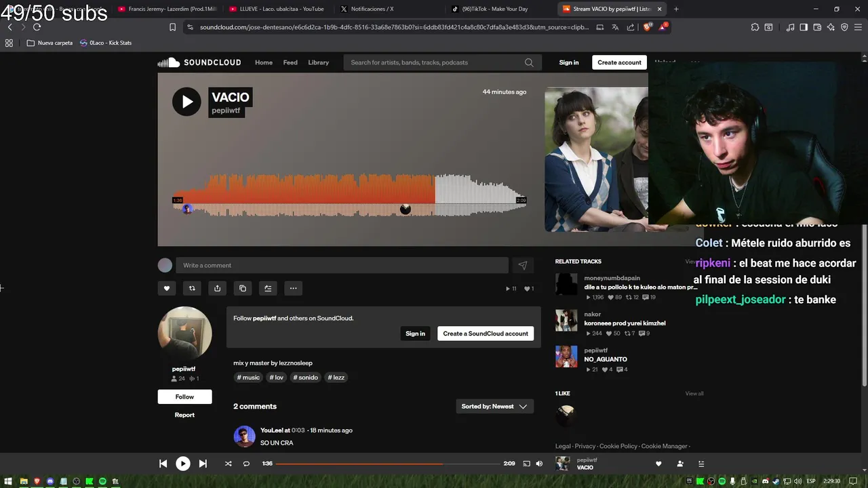The width and height of the screenshot is (868, 488).
Task: Toggle repeat in the bottom player
Action: coord(246,464)
